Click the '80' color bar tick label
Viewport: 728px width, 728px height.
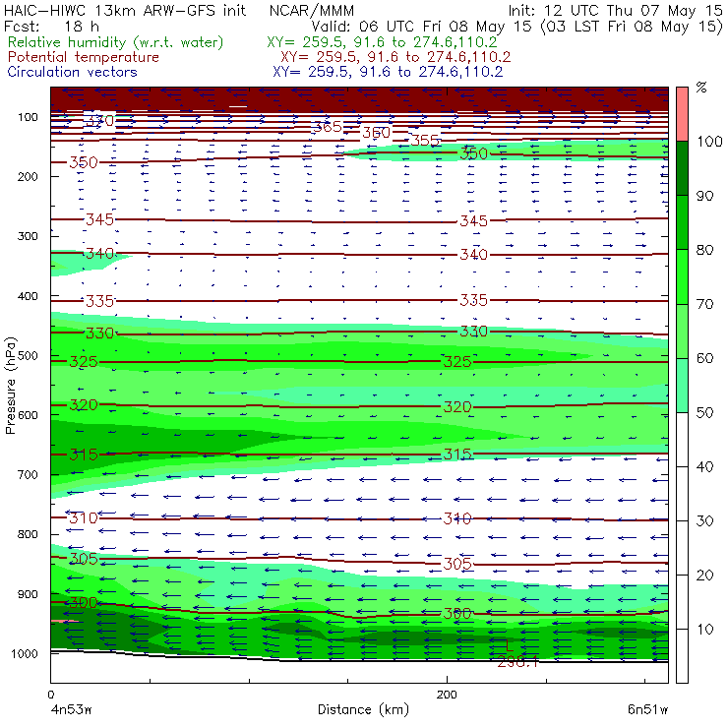click(x=704, y=250)
